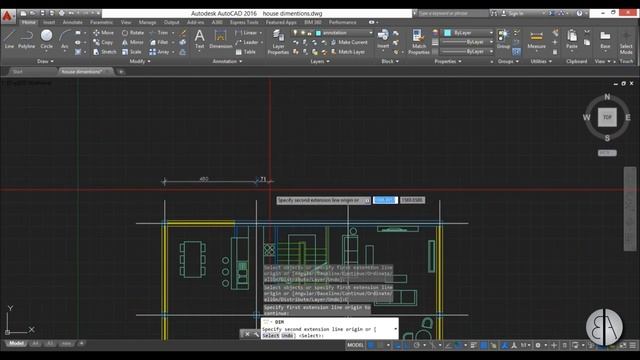Image resolution: width=640 pixels, height=360 pixels.
Task: Click the TOP face of ViewCube
Action: point(607,117)
